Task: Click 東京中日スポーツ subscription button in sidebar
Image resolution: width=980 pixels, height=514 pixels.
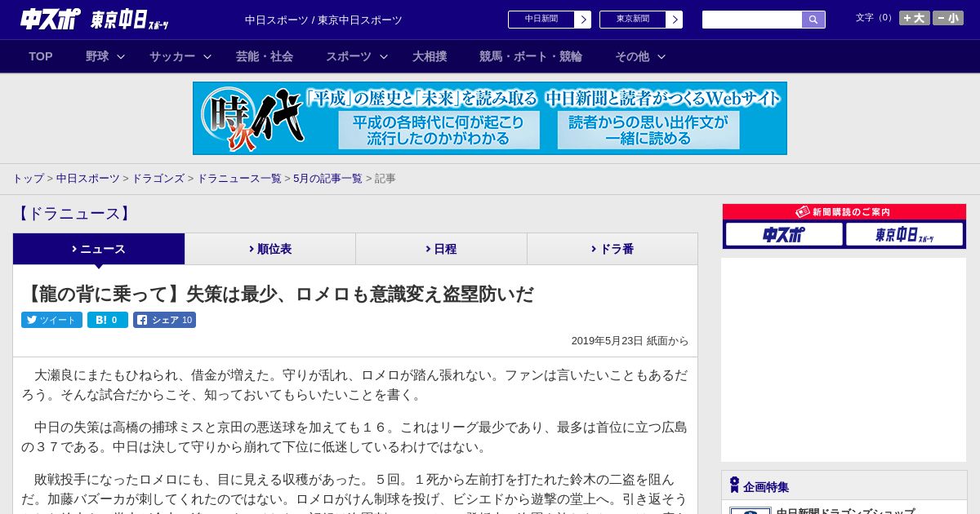Action: [905, 235]
